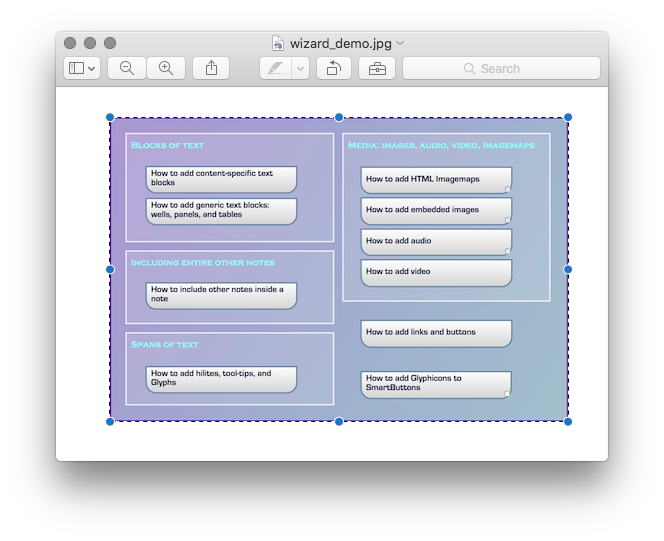Open the Share menu button

click(211, 68)
